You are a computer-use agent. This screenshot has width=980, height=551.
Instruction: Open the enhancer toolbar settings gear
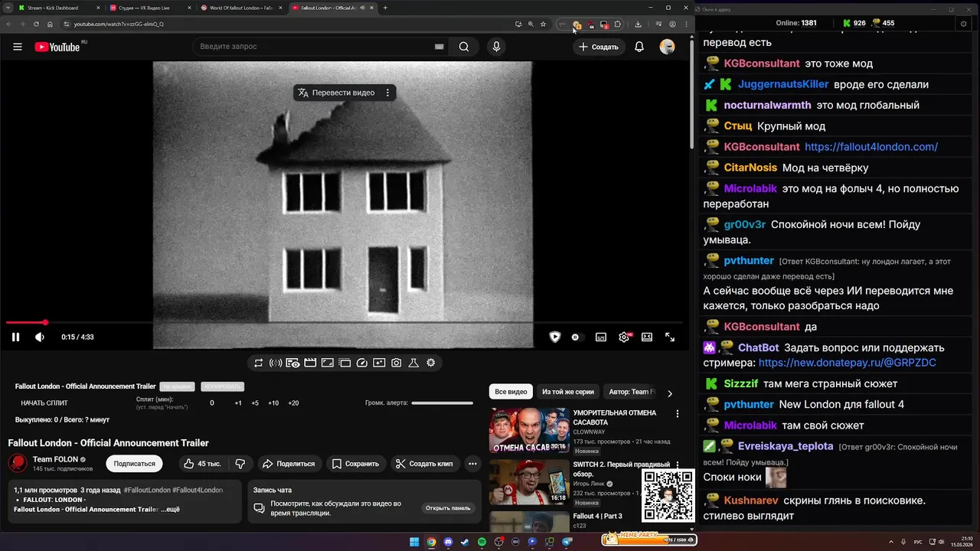pyautogui.click(x=431, y=363)
